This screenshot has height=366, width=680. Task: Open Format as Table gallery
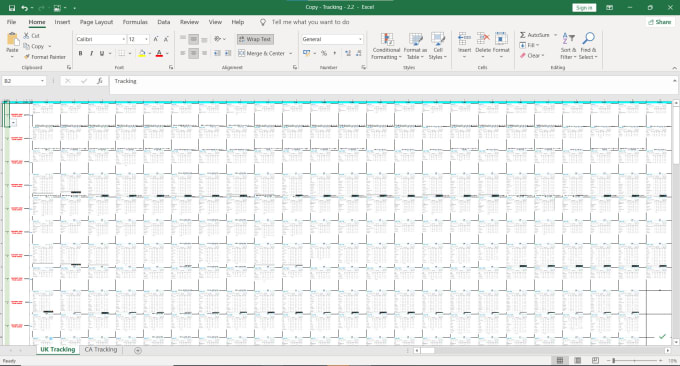point(415,46)
